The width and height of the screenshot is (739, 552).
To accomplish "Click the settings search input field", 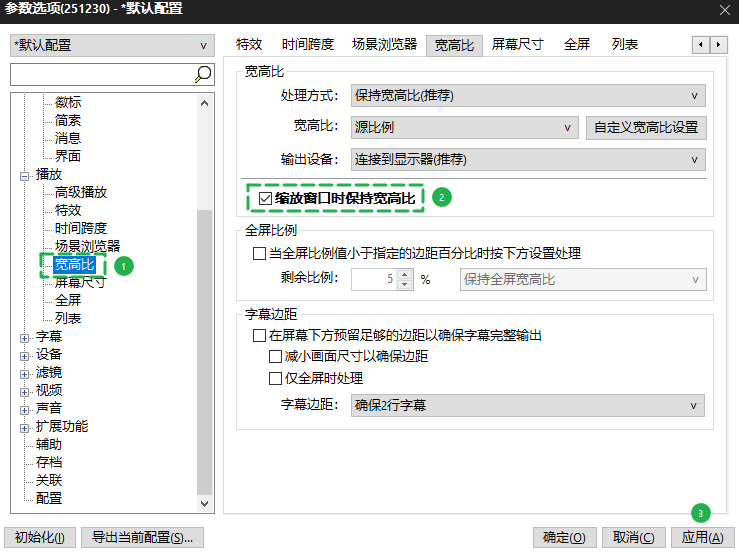I will 100,74.
